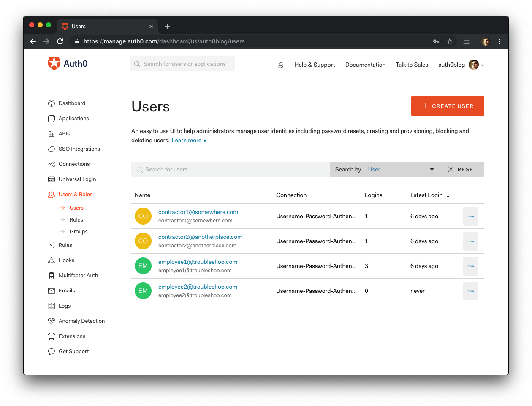
Task: Click the SSO Integrations cloud icon
Action: tap(52, 149)
